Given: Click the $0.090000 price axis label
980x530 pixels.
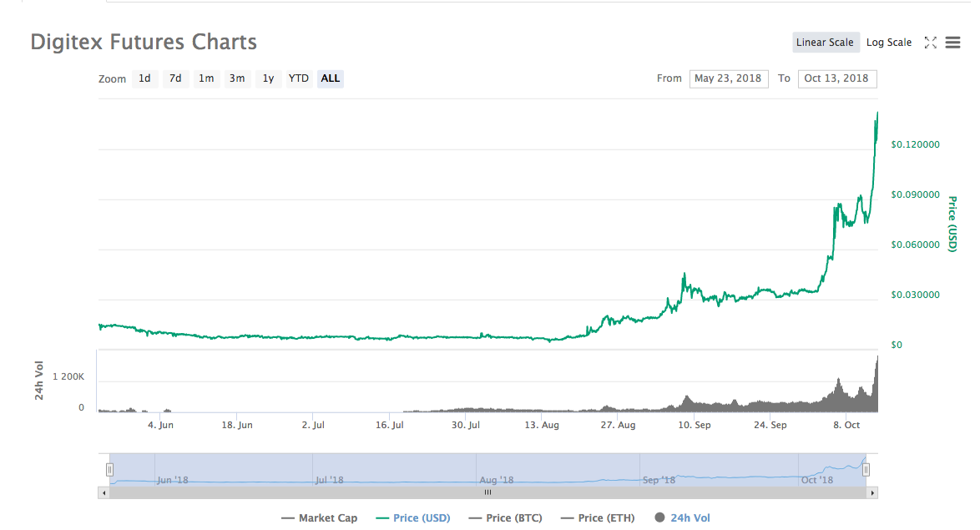Looking at the screenshot, I should coord(915,194).
